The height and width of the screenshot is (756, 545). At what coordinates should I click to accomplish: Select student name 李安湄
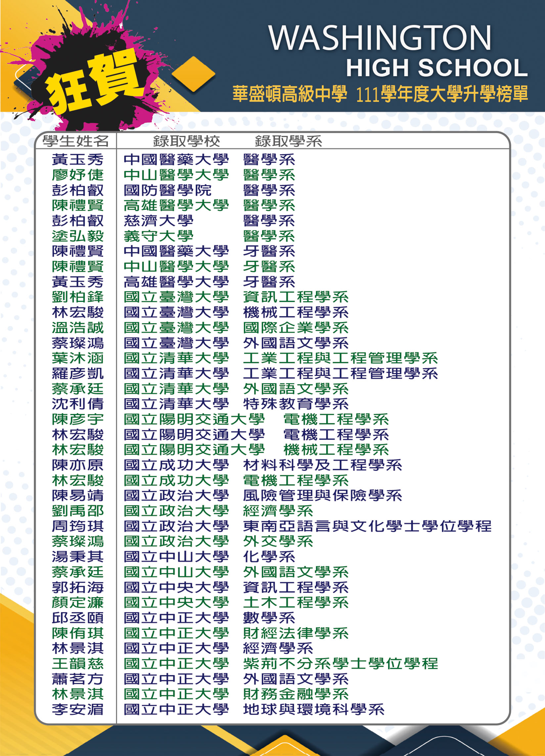coord(78,709)
